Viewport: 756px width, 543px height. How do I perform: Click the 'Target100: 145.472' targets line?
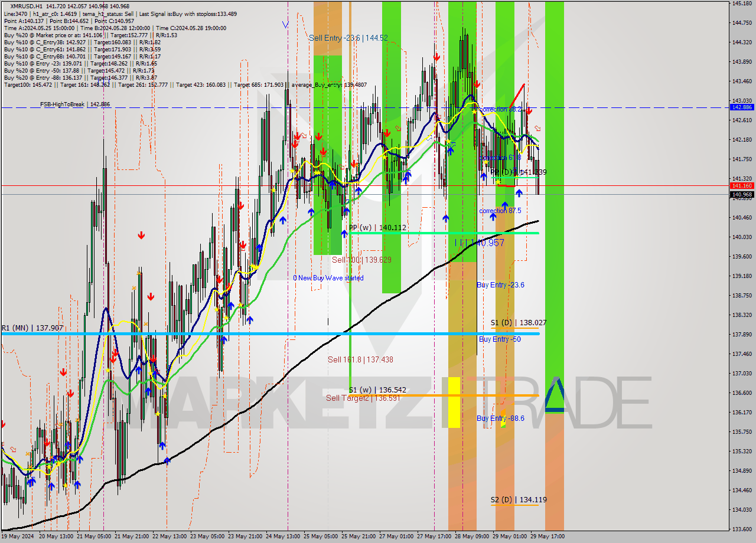click(x=185, y=85)
